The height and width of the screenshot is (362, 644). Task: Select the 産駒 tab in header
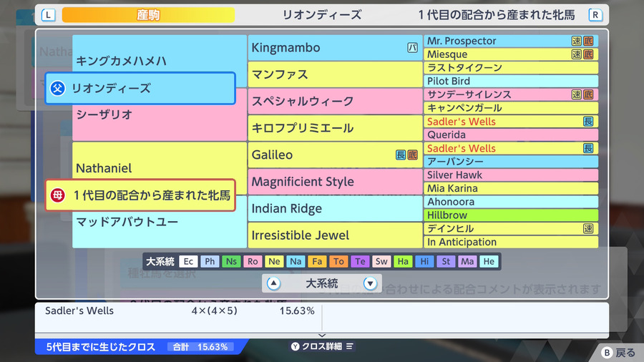pos(148,15)
